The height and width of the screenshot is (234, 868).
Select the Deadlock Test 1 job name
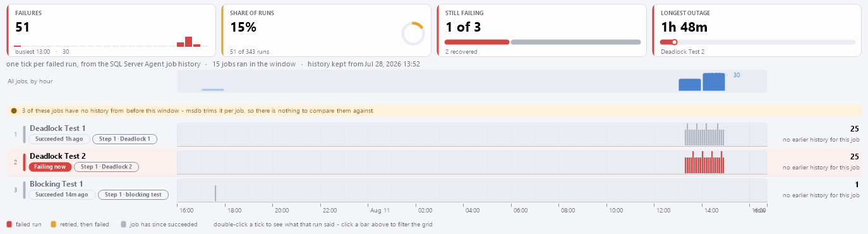tap(57, 128)
